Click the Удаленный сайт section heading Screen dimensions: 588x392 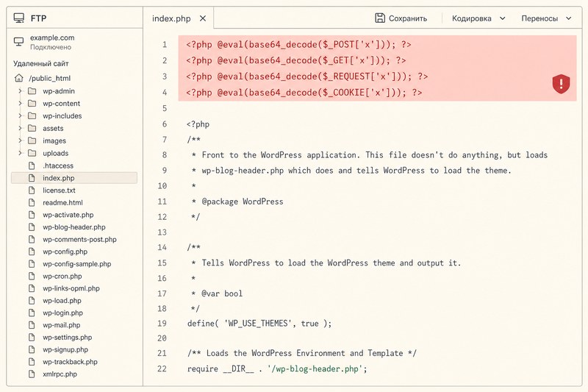(x=41, y=63)
